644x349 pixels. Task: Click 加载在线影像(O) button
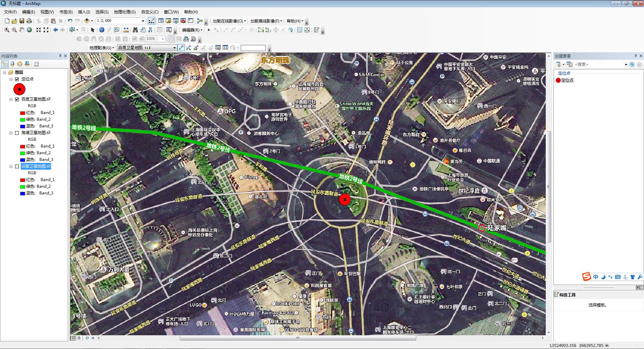(229, 21)
